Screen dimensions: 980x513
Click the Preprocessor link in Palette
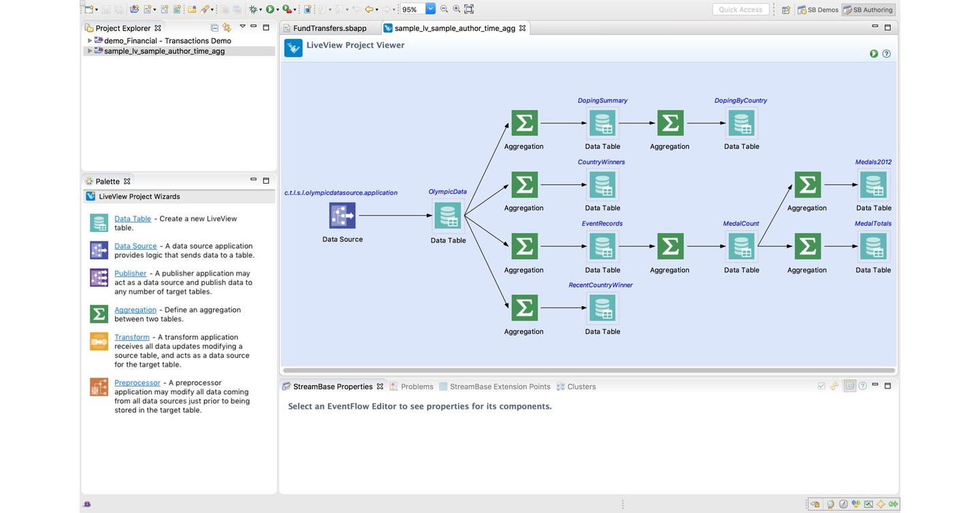pos(137,382)
